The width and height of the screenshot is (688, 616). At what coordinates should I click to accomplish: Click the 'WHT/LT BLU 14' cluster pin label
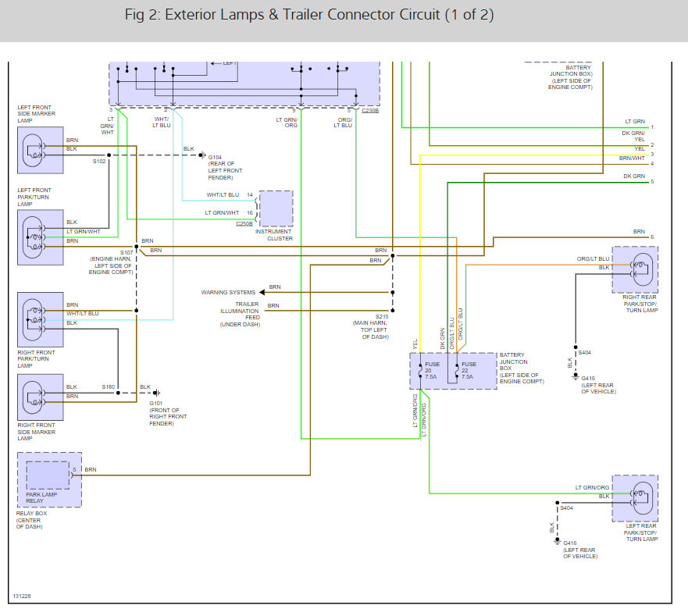[230, 195]
